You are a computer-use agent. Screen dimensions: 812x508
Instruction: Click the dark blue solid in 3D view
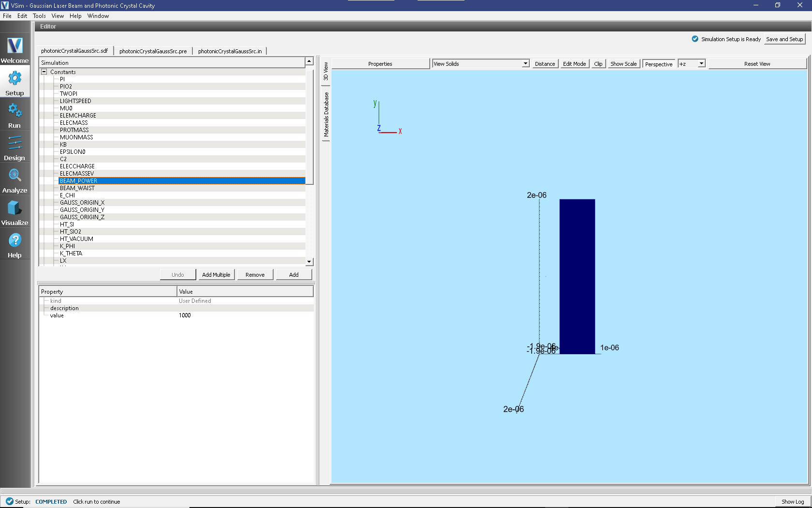(577, 276)
